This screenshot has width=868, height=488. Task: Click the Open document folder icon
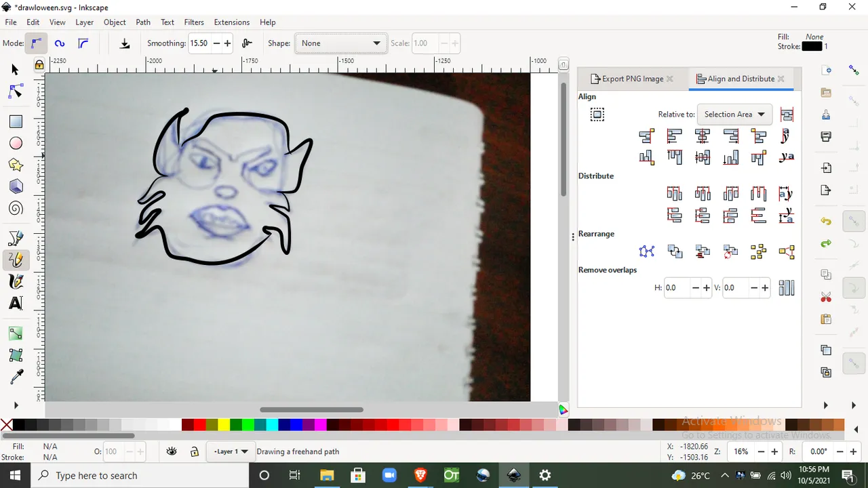826,92
